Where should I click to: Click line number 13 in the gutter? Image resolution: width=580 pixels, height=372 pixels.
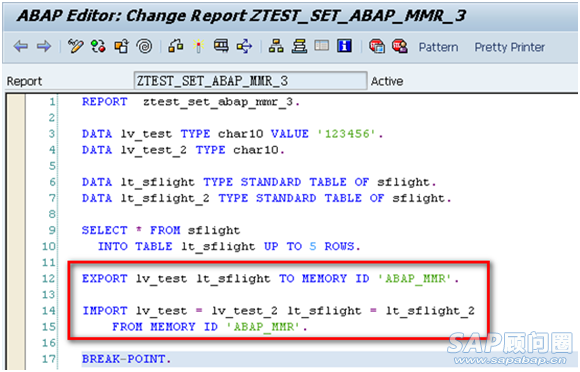pos(48,295)
